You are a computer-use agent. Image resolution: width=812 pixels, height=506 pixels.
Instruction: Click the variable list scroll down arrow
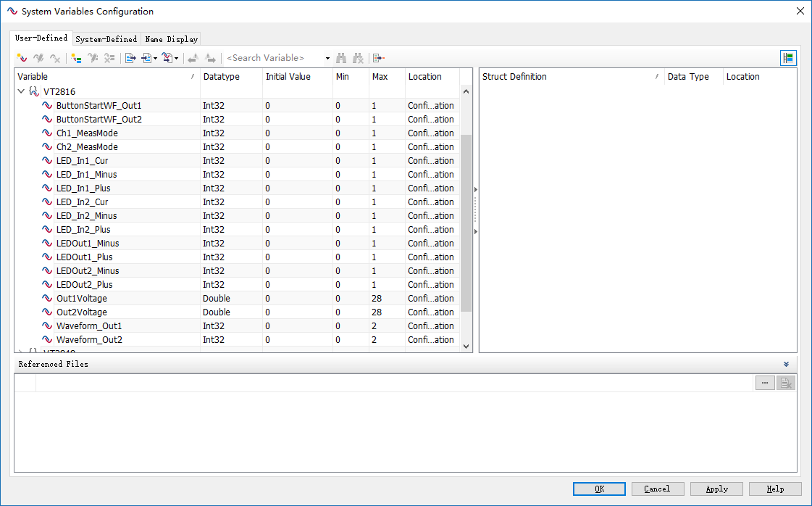coord(466,347)
